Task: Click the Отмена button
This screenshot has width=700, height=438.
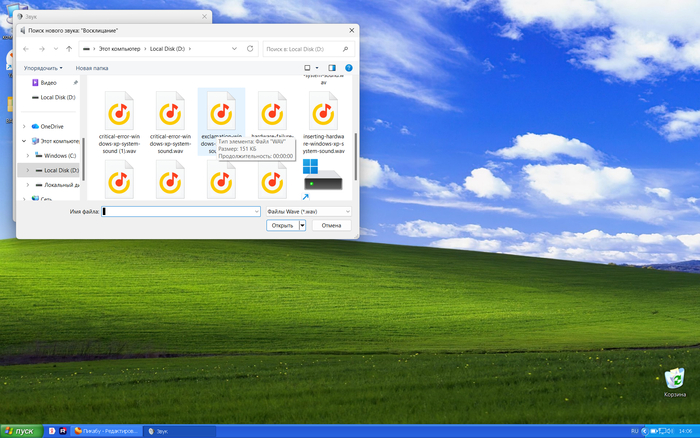Action: [x=331, y=226]
